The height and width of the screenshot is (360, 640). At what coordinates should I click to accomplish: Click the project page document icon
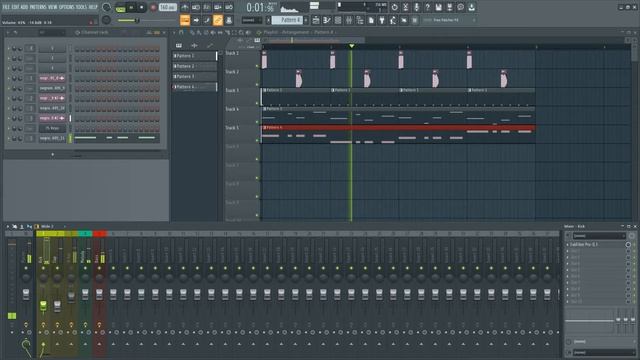pos(371,20)
